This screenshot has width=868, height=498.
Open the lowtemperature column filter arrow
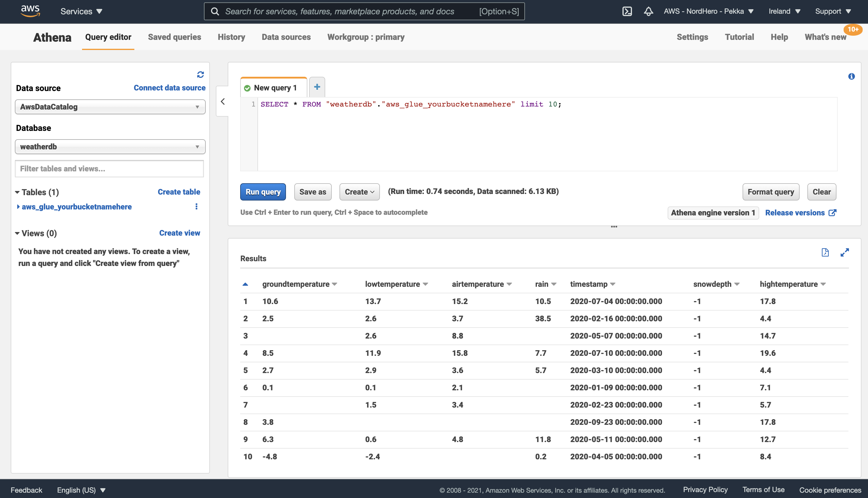click(425, 284)
